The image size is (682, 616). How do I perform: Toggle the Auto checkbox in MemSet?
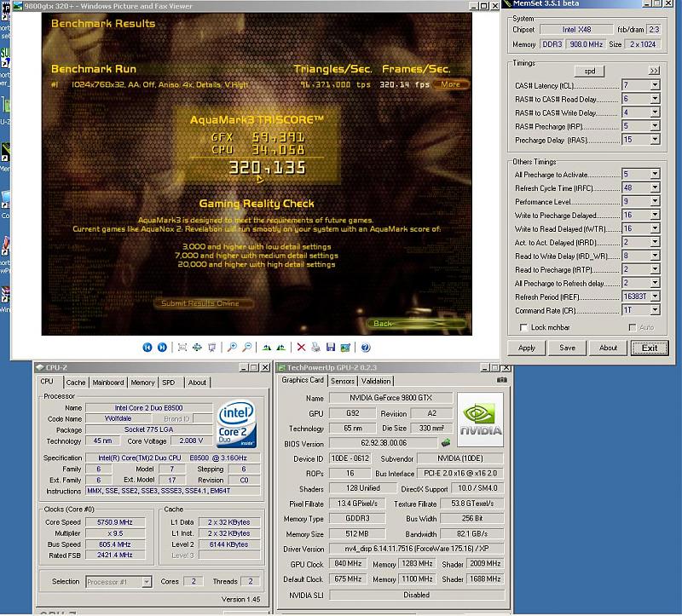click(x=632, y=327)
